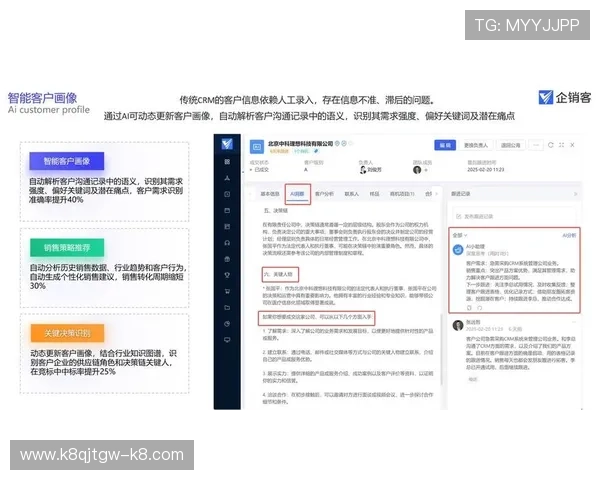
Task: Click the company name in the header
Action: 300,144
